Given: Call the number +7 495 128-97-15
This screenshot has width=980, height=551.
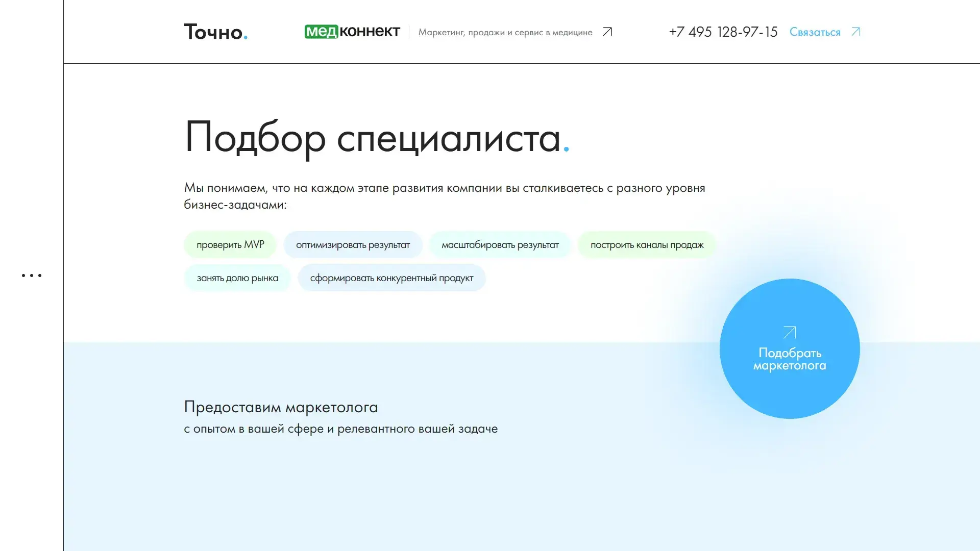Looking at the screenshot, I should pyautogui.click(x=723, y=32).
